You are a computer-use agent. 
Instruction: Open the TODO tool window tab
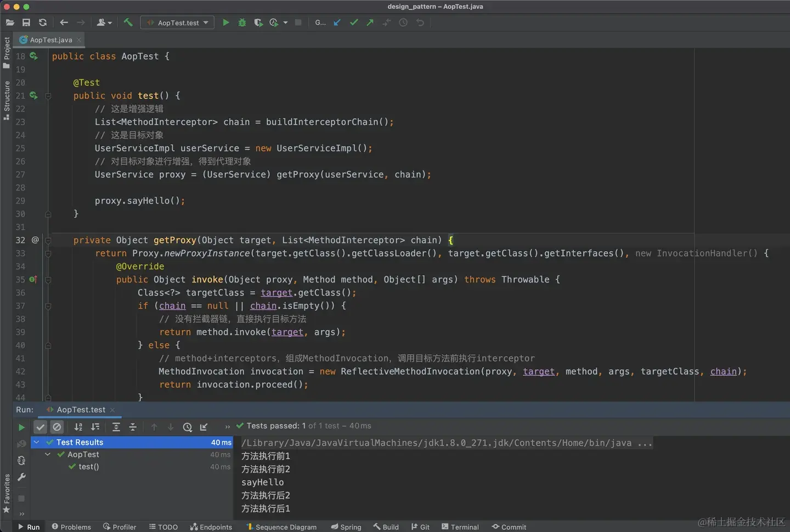163,527
